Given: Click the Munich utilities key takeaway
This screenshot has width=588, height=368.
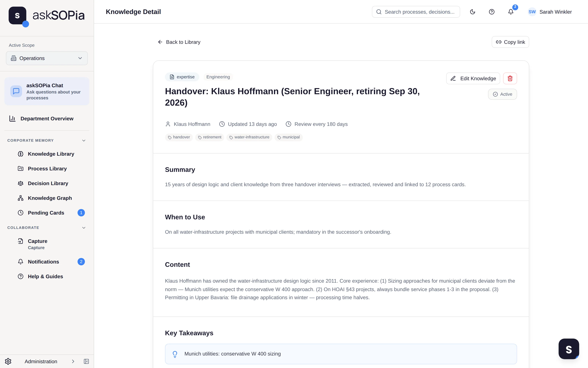Looking at the screenshot, I should point(341,354).
